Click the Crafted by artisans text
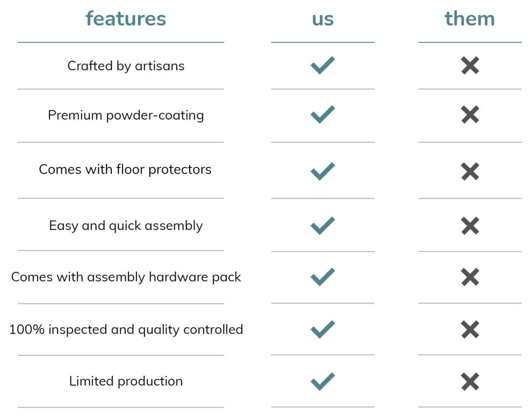Image resolution: width=532 pixels, height=418 pixels. pos(126,66)
